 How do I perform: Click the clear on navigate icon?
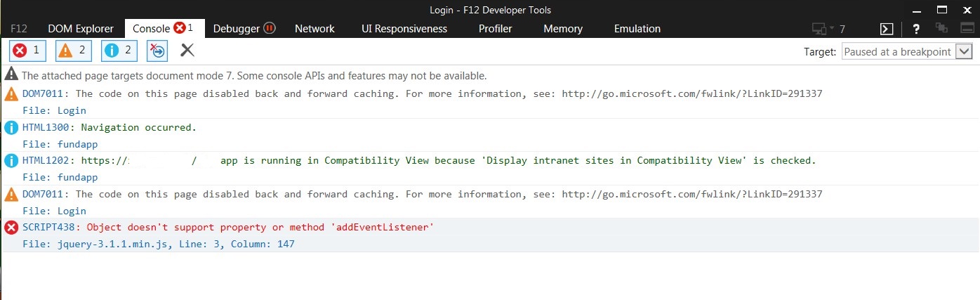click(x=158, y=51)
